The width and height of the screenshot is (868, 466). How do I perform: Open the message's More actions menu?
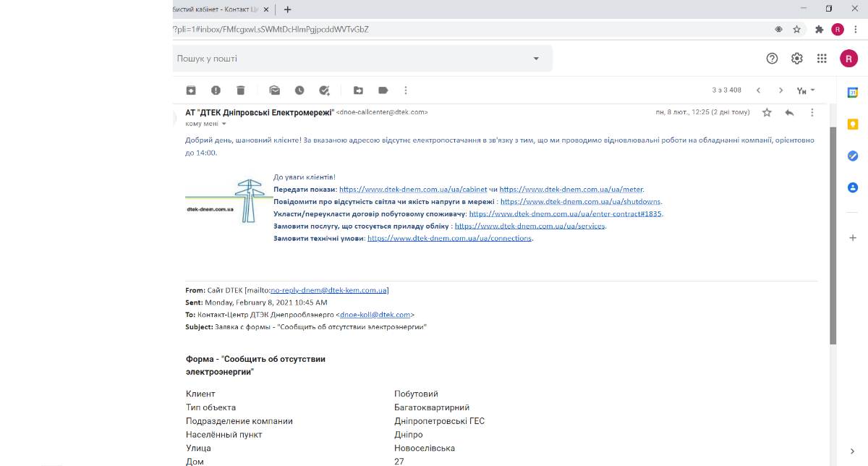point(812,112)
